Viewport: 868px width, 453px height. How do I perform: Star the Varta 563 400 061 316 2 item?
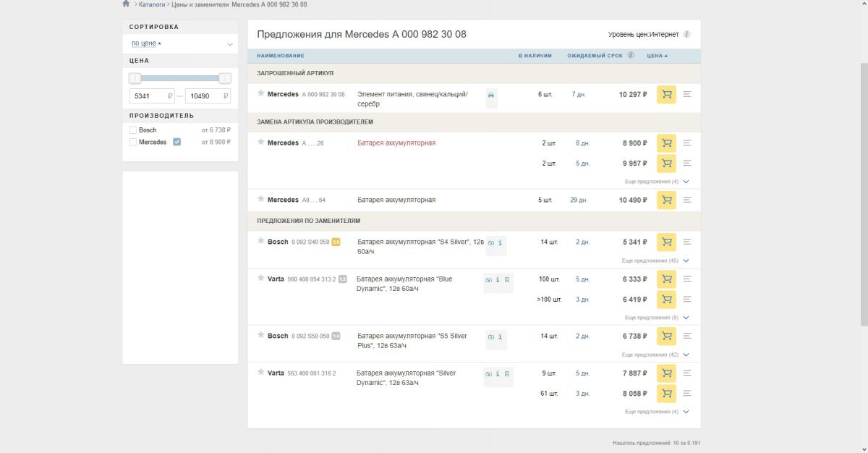click(261, 372)
